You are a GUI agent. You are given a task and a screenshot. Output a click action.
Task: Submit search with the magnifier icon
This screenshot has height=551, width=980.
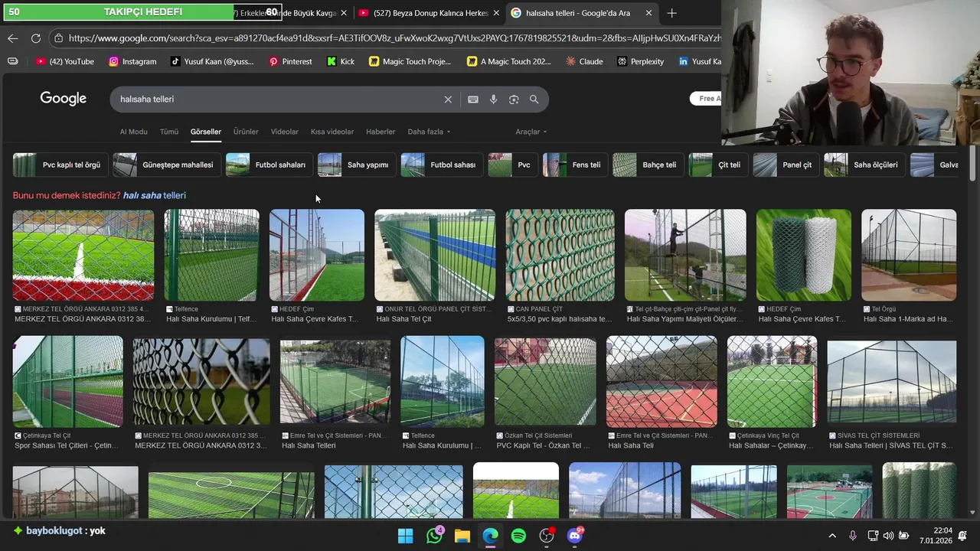click(534, 99)
